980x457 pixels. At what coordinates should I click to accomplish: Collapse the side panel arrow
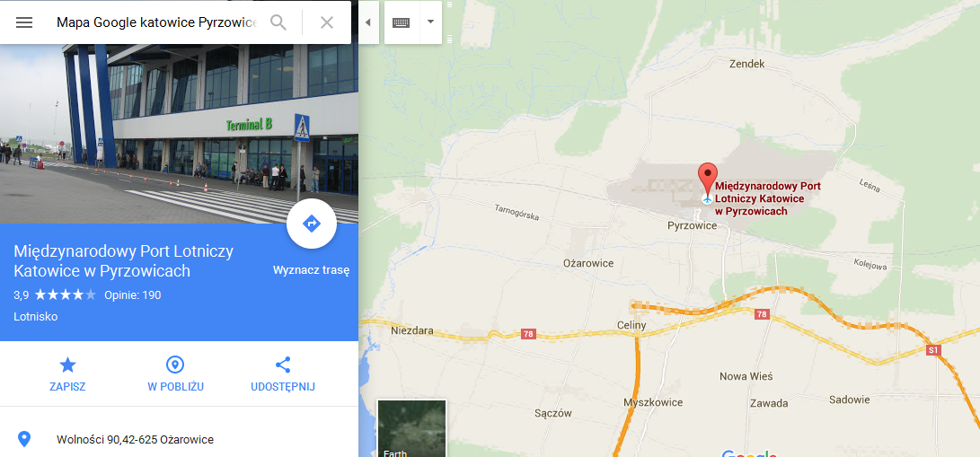[368, 22]
